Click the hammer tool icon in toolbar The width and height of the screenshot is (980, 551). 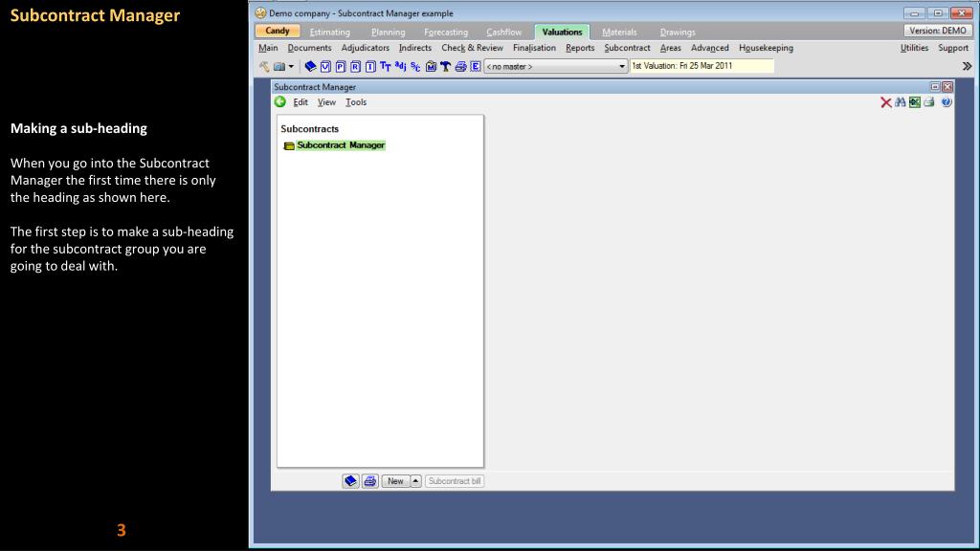(264, 66)
